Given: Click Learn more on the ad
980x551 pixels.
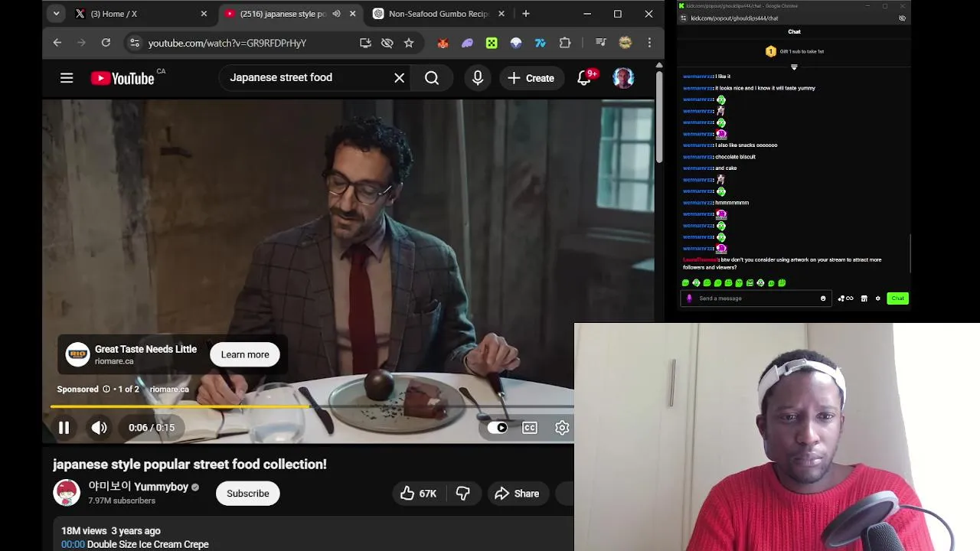Looking at the screenshot, I should click(245, 354).
